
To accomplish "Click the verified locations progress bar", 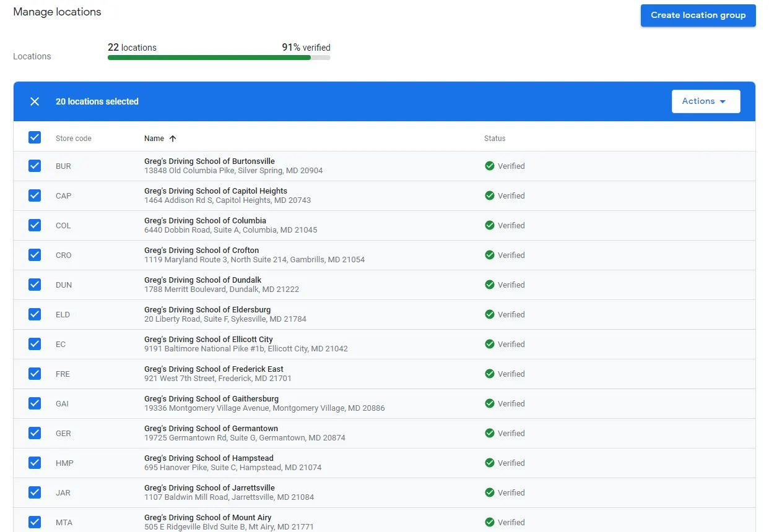I will point(219,58).
